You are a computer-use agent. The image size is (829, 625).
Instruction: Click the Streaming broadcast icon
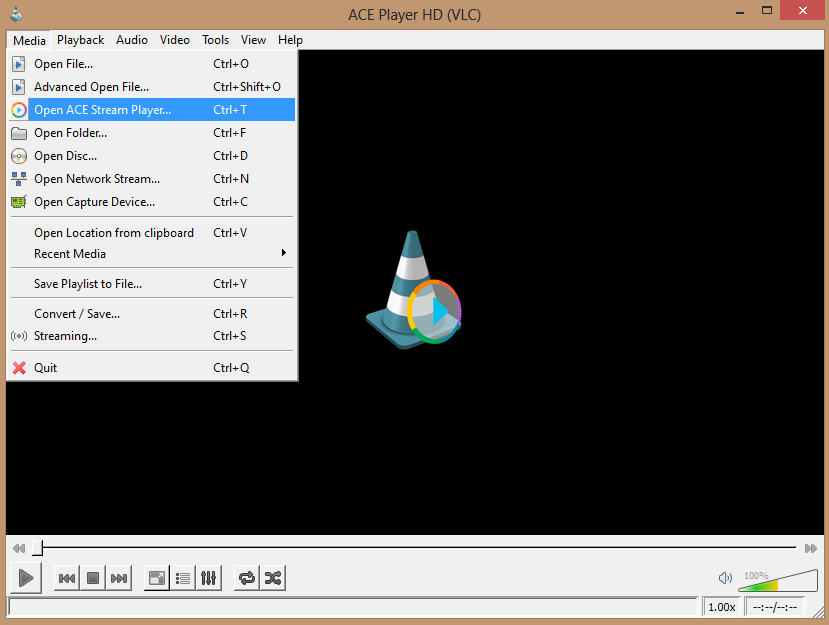(x=19, y=336)
